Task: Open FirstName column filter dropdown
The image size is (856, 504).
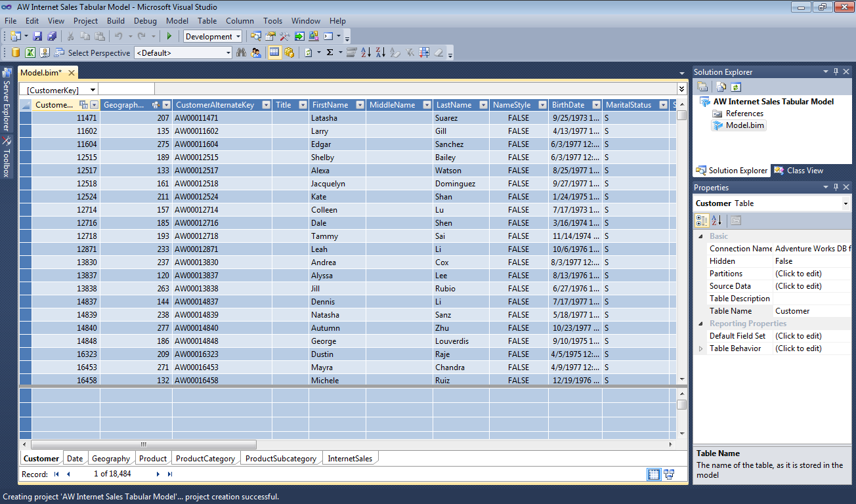Action: click(x=360, y=105)
